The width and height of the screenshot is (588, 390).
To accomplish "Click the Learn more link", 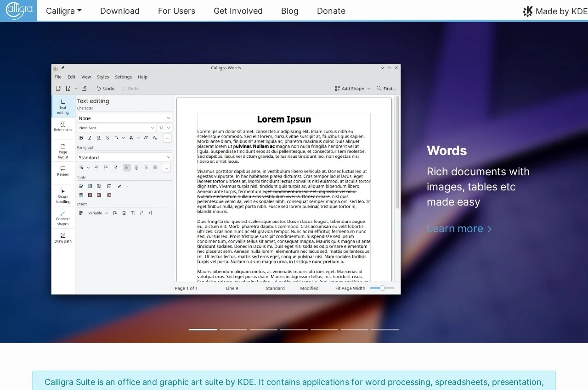I will tap(459, 228).
